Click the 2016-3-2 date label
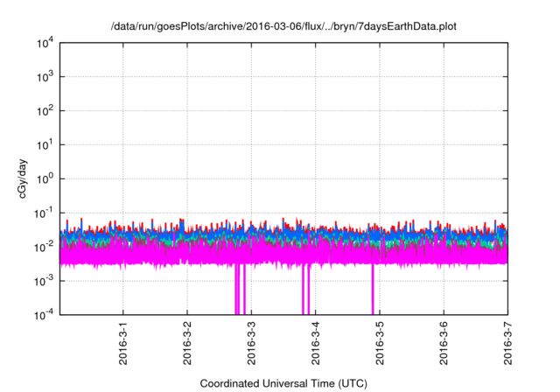 click(x=187, y=343)
